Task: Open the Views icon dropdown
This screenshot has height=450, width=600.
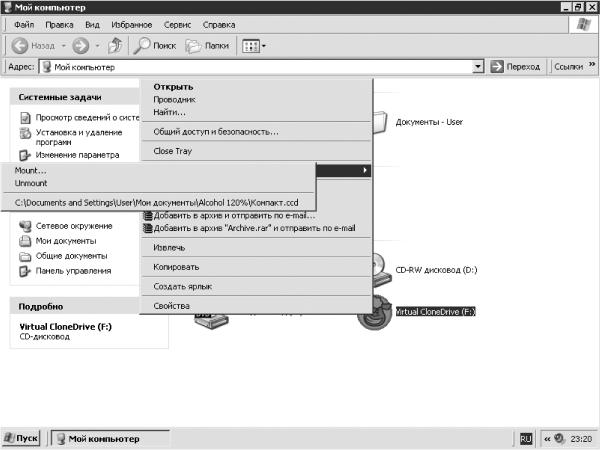Action: 254,46
